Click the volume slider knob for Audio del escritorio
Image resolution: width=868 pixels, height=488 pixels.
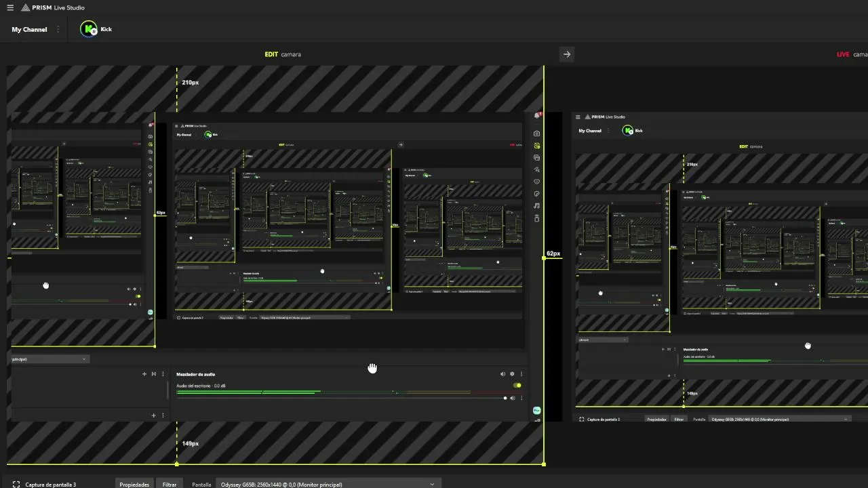pos(505,399)
